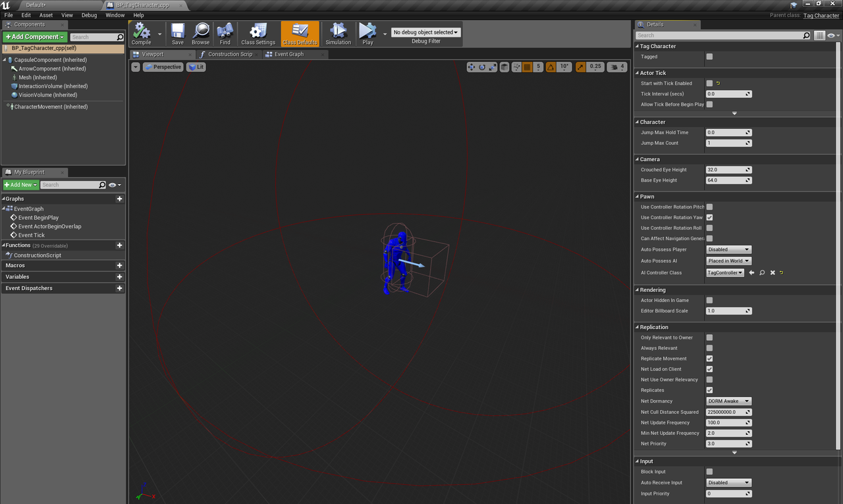Open the debug object selector dropdown

coord(425,32)
